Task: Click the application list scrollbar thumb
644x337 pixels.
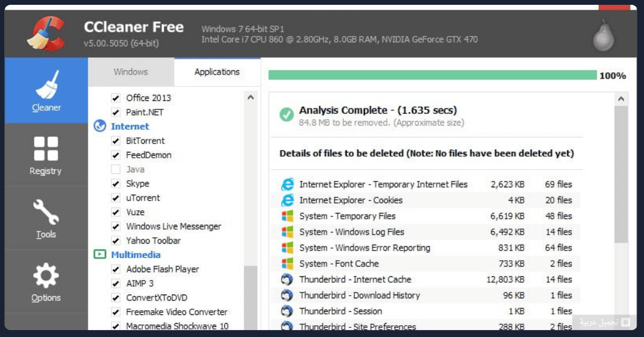Action: [x=251, y=298]
